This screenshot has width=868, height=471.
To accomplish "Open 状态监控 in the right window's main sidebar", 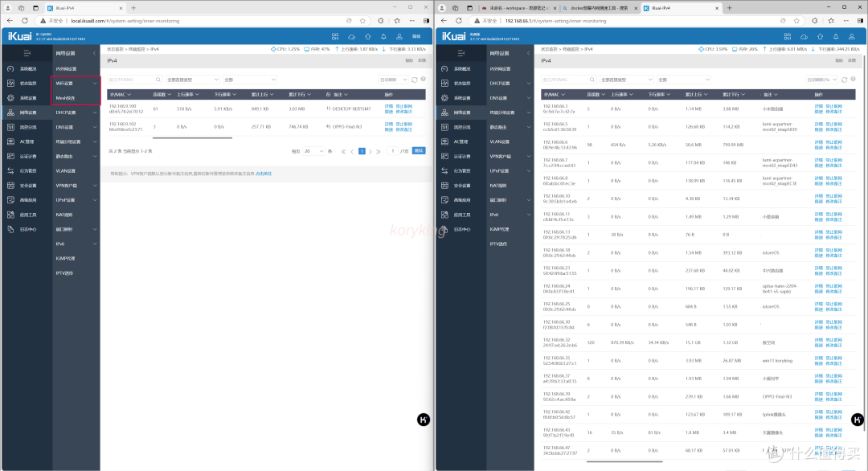I will pos(462,83).
